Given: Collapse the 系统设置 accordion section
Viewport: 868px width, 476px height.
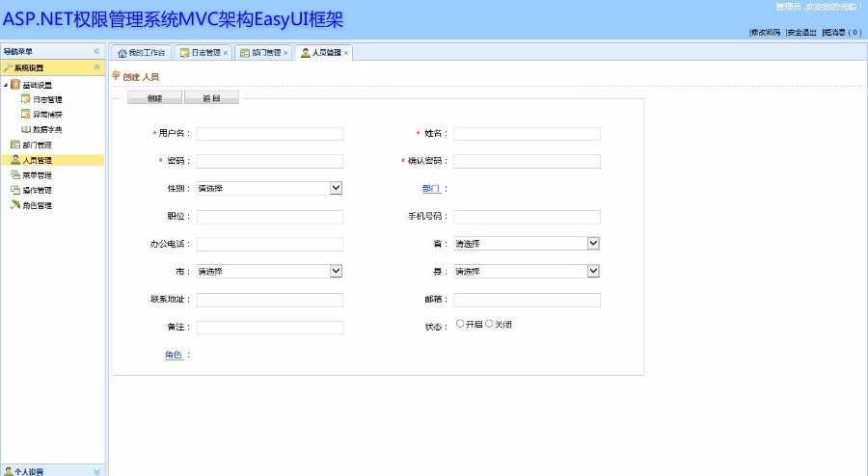Looking at the screenshot, I should point(96,67).
